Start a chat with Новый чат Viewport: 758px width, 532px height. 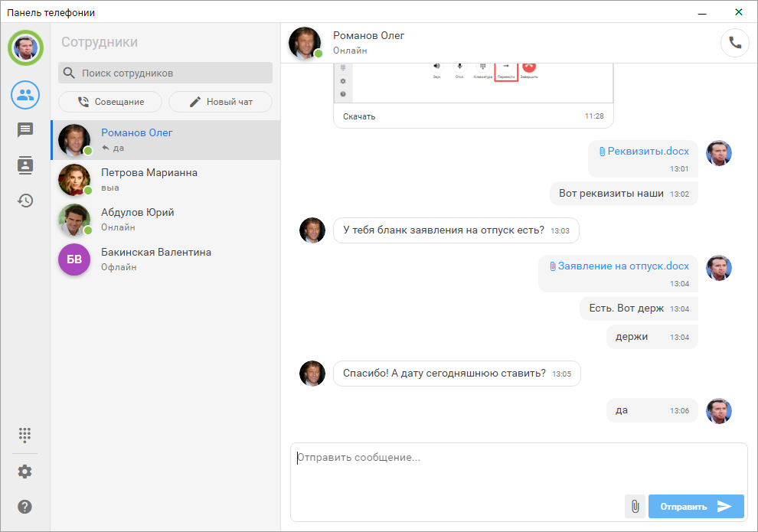click(x=221, y=102)
